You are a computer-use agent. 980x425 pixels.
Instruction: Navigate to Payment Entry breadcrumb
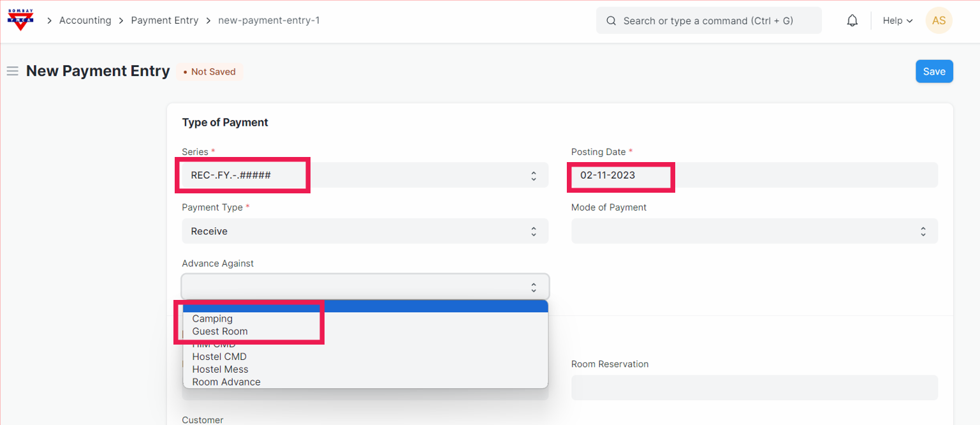[x=165, y=20]
